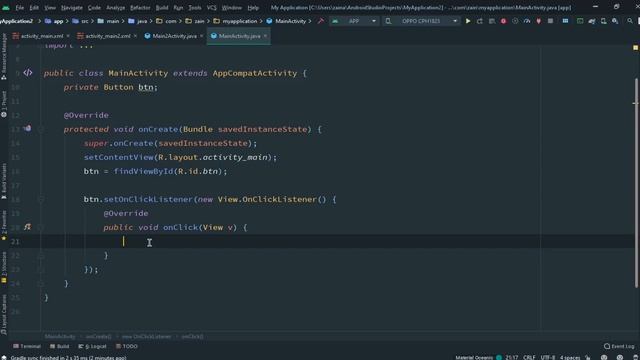Image resolution: width=640 pixels, height=360 pixels.
Task: Click the red Debug app icon
Action: tap(503, 21)
